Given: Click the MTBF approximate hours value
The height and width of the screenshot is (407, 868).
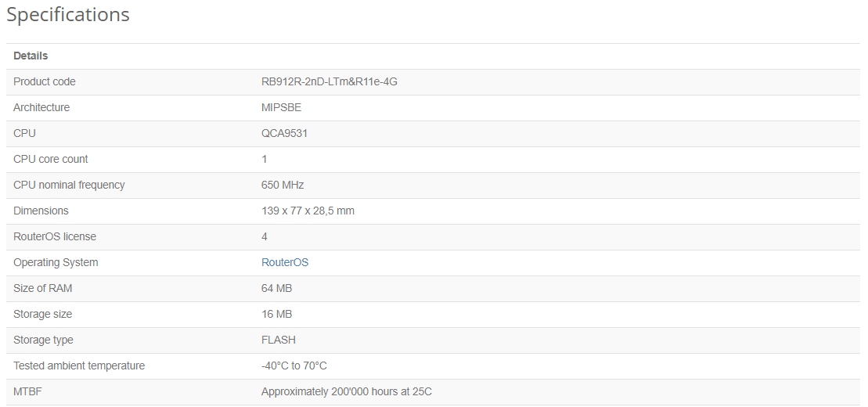Looking at the screenshot, I should pyautogui.click(x=346, y=391).
